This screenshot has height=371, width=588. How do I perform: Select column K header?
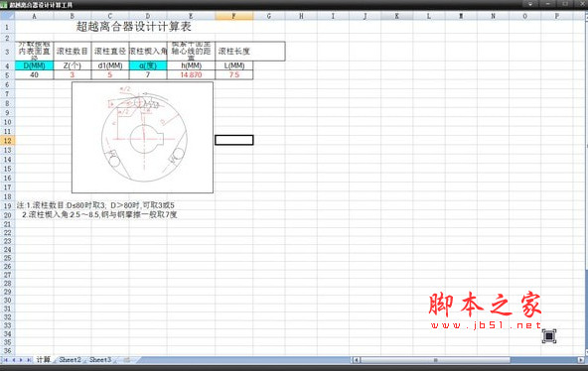click(396, 16)
